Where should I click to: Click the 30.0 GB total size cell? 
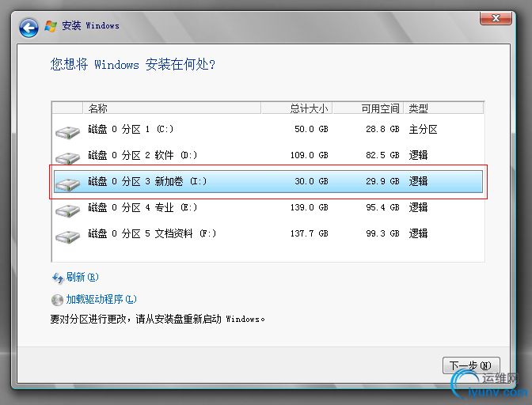pyautogui.click(x=311, y=181)
